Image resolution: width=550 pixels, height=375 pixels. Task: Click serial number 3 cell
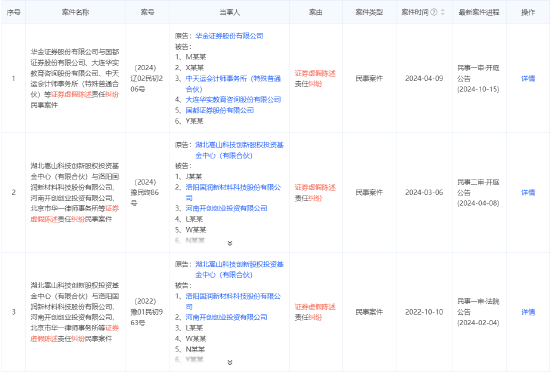point(13,312)
